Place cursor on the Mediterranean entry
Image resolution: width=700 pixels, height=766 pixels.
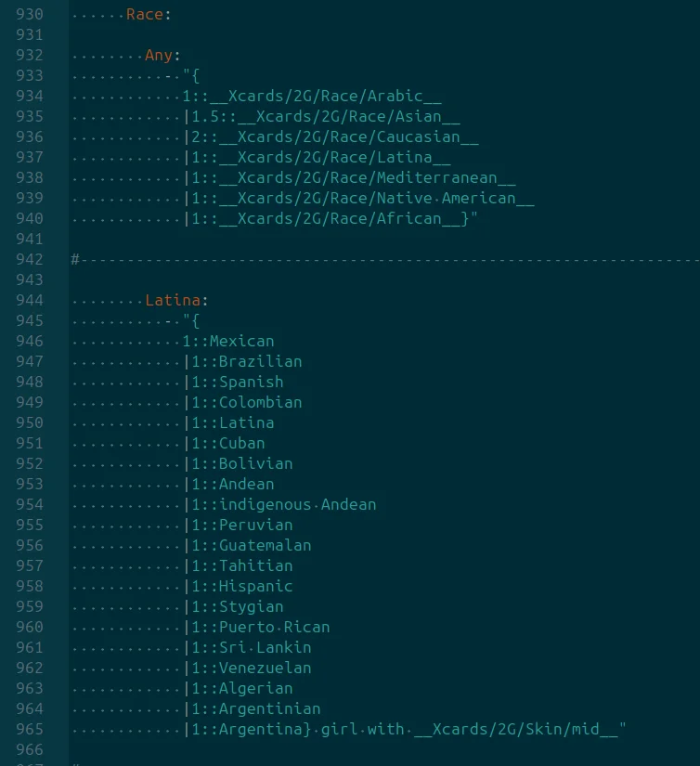(x=350, y=178)
